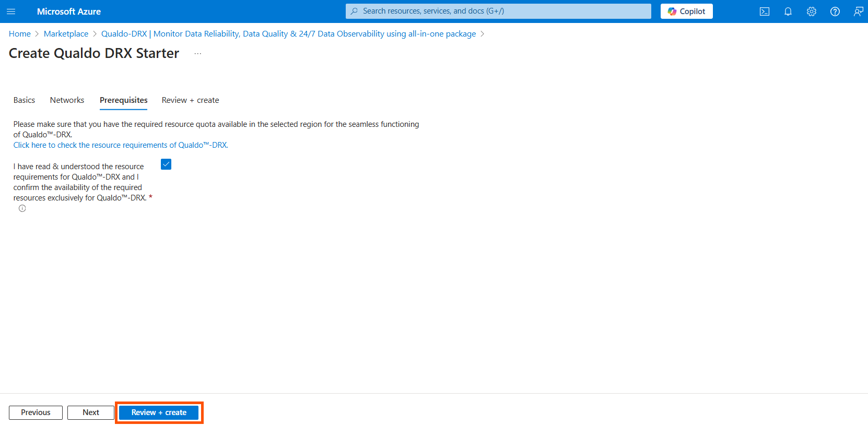Open the Feedback icon in header
Image resolution: width=868 pixels, height=425 pixels.
coord(858,11)
